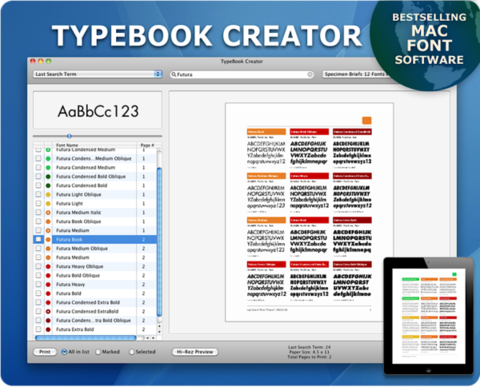Click the dark red dot beside Futura Extra Bold
The height and width of the screenshot is (387, 480).
[x=48, y=330]
